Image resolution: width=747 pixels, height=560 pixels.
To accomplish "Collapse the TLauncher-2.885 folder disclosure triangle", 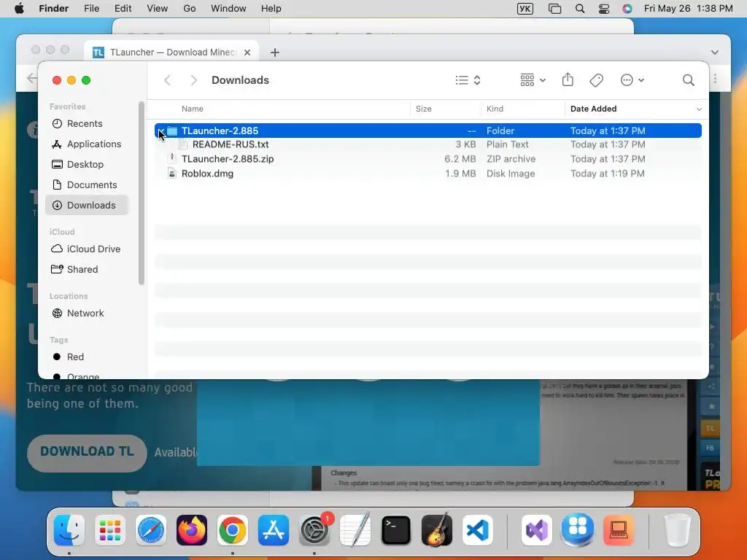I will 160,131.
